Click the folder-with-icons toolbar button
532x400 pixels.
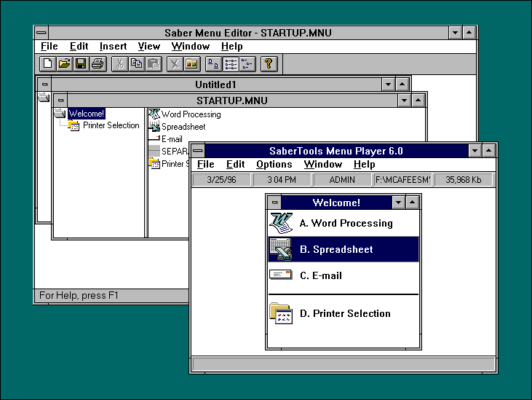point(192,64)
